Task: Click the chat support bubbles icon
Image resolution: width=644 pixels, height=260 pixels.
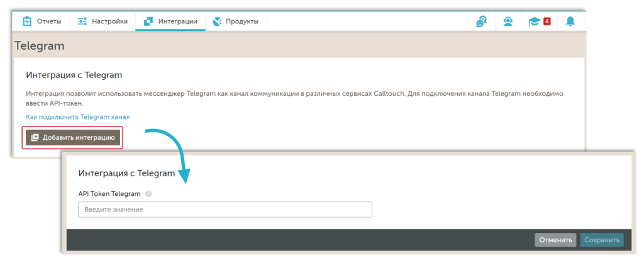Action: [x=481, y=21]
